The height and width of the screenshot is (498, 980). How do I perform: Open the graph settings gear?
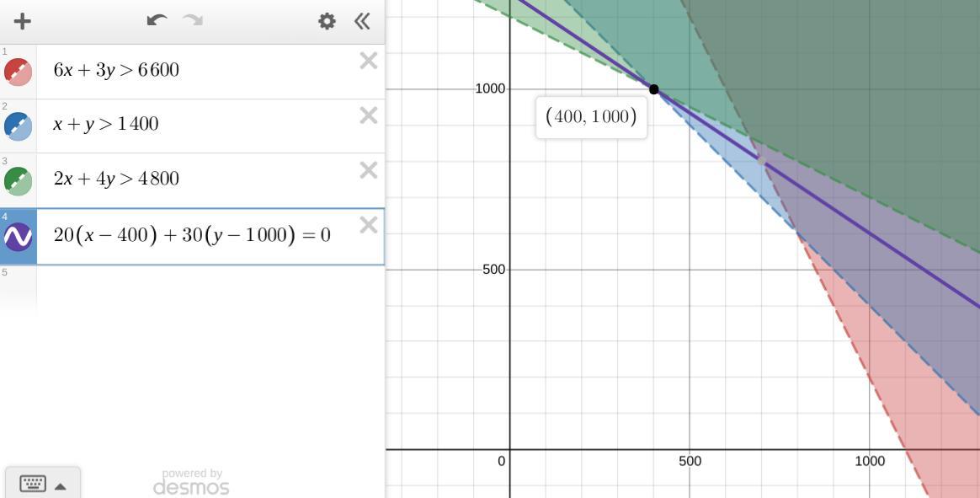pos(327,21)
